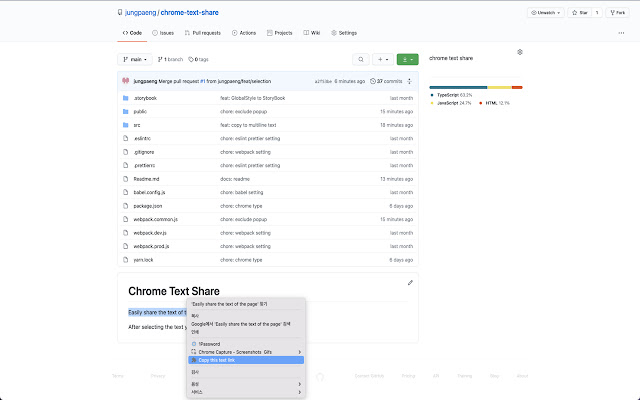Click the package.json file icon
Image resolution: width=640 pixels, height=400 pixels.
pos(126,206)
